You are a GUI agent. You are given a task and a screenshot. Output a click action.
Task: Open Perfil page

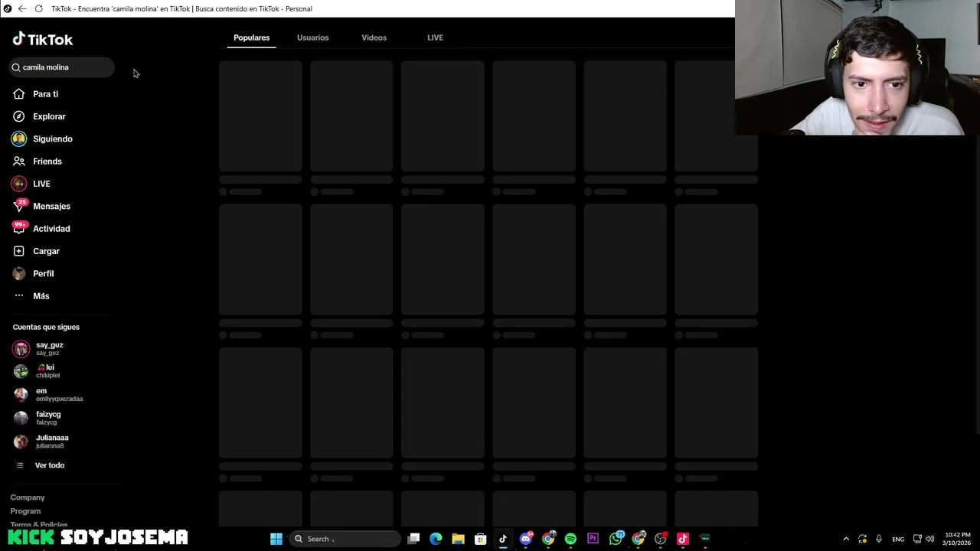[x=33, y=273]
